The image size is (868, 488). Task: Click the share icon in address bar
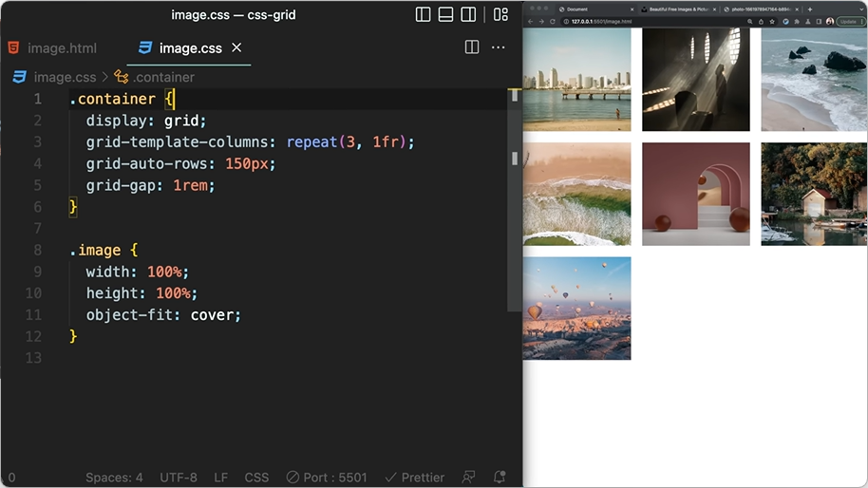coord(761,22)
